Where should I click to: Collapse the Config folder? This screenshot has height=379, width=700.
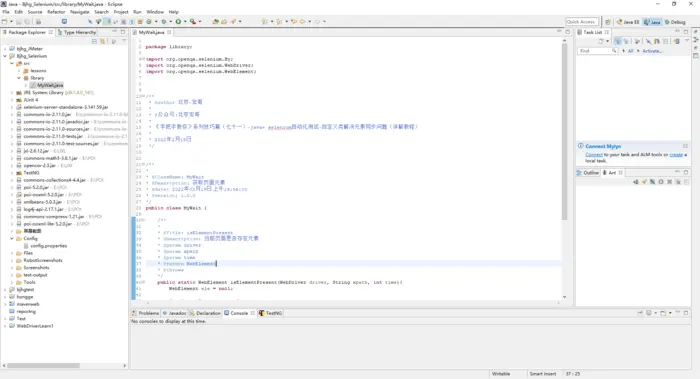pos(12,238)
